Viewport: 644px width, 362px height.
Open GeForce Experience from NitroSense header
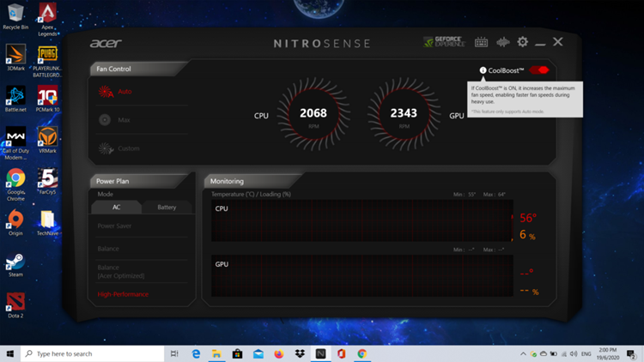point(444,42)
